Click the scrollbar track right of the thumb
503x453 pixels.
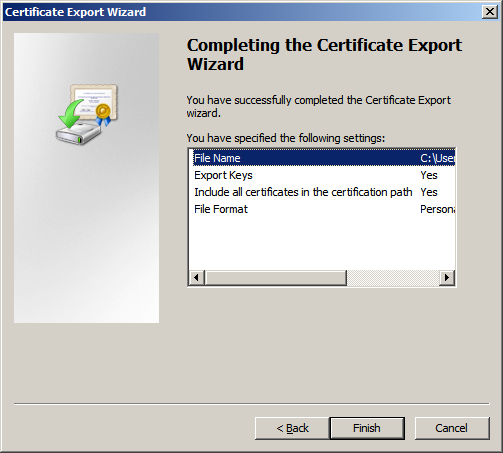tap(393, 277)
